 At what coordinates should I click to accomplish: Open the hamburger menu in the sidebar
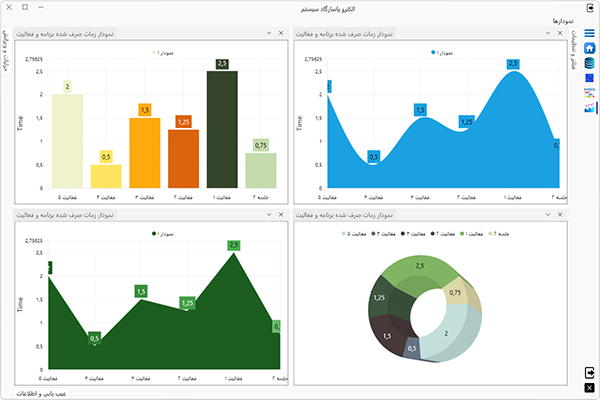590,34
